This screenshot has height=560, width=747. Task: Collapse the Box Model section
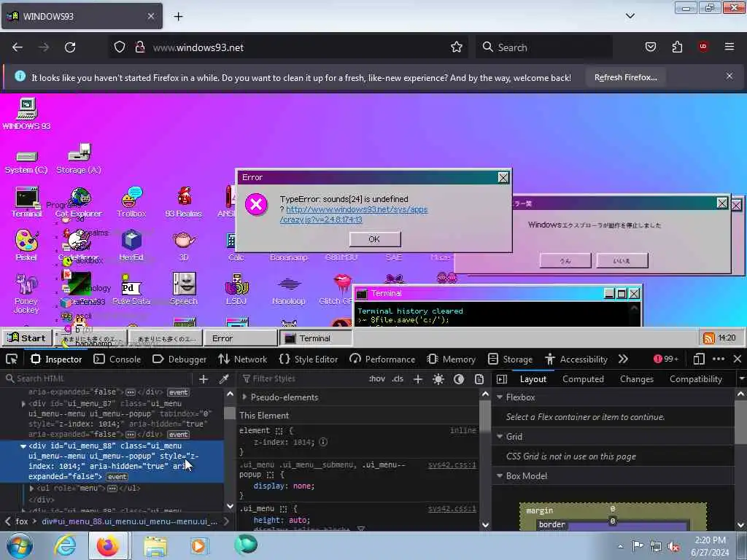click(500, 475)
